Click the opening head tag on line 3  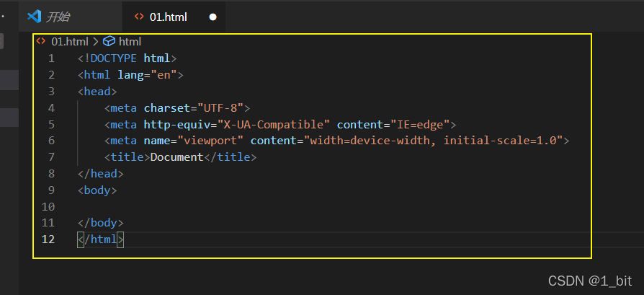point(97,92)
